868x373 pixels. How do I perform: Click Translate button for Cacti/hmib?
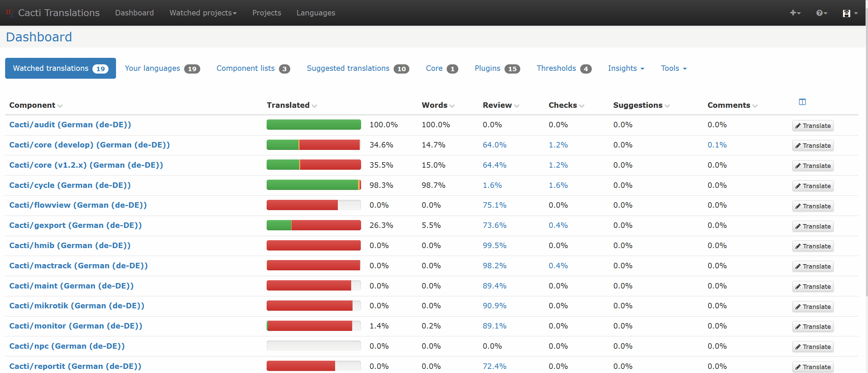click(x=813, y=246)
